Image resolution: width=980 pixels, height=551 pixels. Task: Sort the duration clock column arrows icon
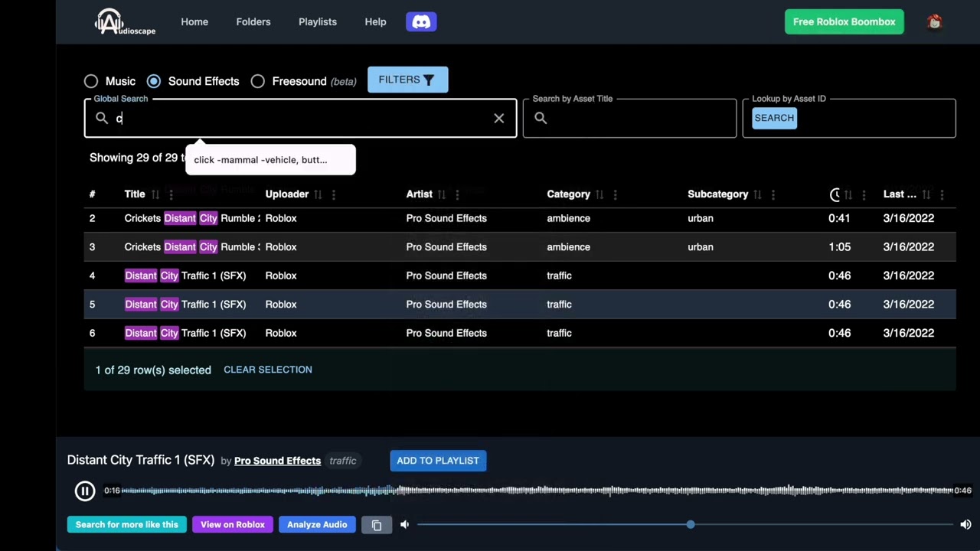pos(848,194)
